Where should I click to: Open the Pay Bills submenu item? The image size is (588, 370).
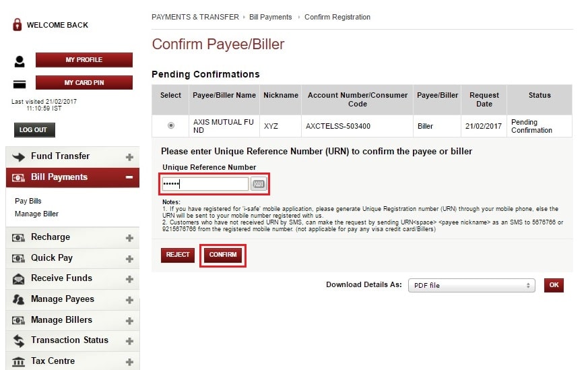(x=28, y=201)
